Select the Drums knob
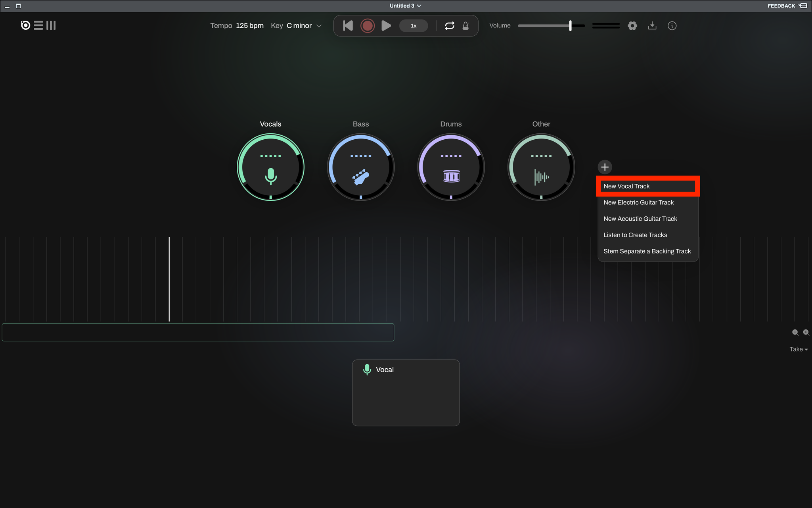812x508 pixels. pos(451,167)
